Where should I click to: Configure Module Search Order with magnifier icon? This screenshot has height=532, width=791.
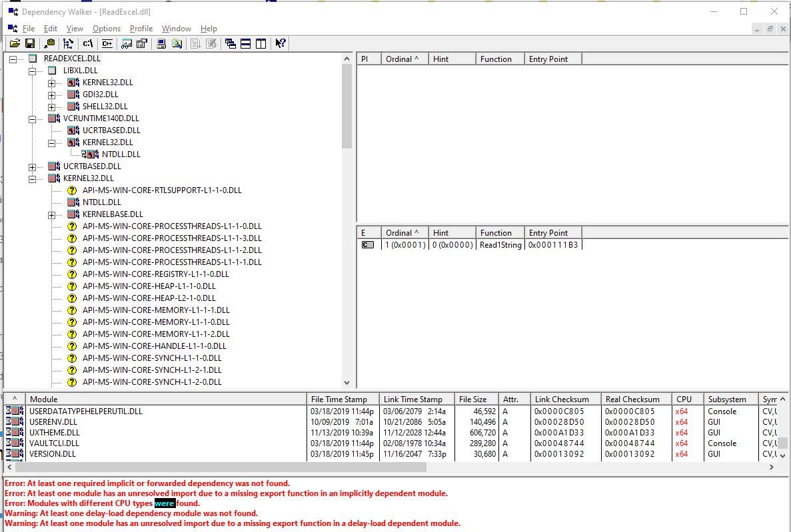pos(177,43)
